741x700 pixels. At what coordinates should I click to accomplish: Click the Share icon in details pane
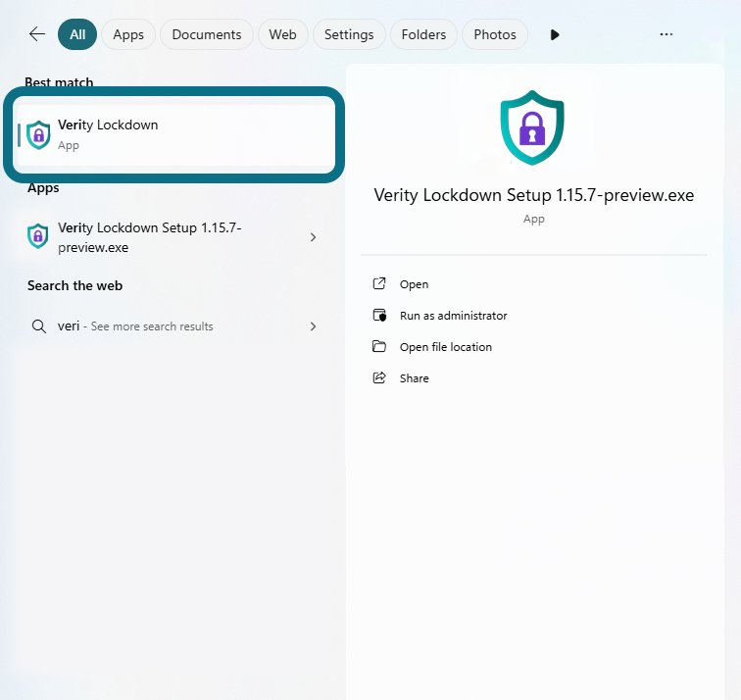(379, 378)
